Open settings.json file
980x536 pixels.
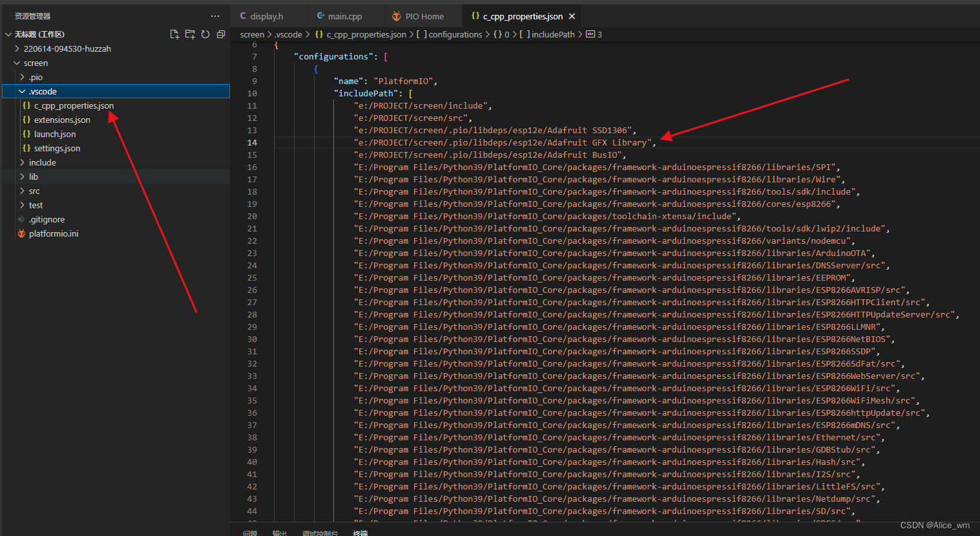[x=57, y=148]
